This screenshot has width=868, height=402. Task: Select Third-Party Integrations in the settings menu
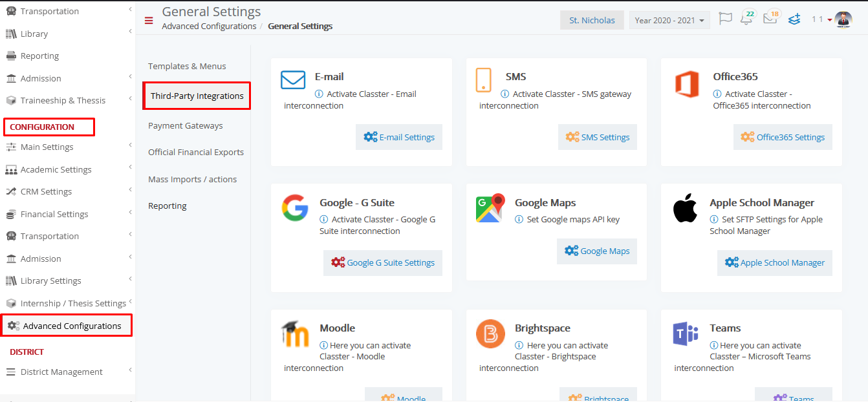(197, 96)
